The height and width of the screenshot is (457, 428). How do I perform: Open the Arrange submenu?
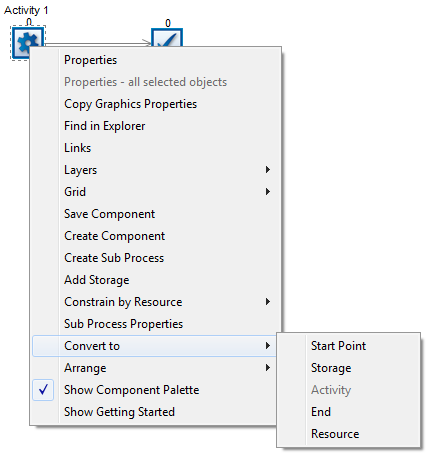click(154, 368)
